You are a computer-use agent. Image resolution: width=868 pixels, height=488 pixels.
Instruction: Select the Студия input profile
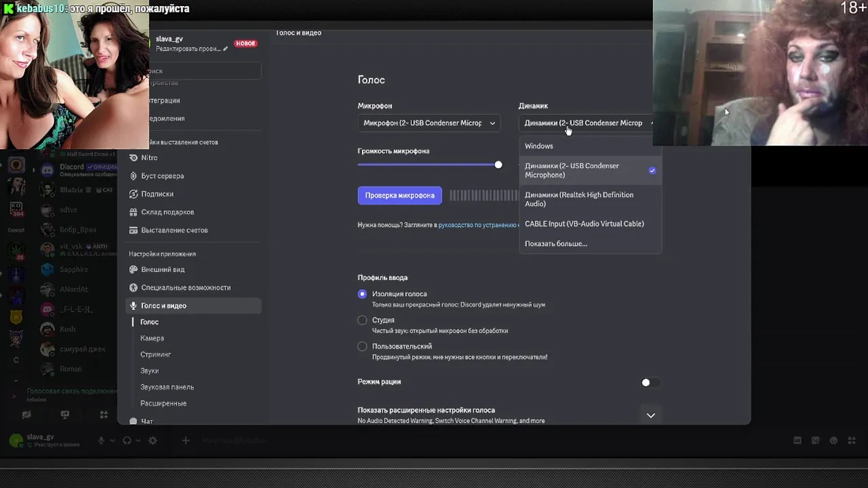pyautogui.click(x=362, y=320)
